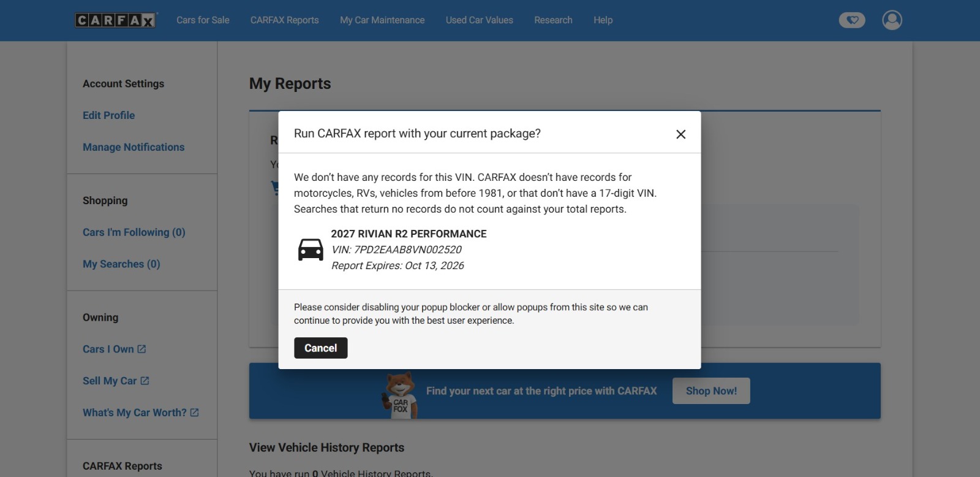Screen dimensions: 980x477
Task: Open the saved favorites heart icon
Action: [x=852, y=20]
